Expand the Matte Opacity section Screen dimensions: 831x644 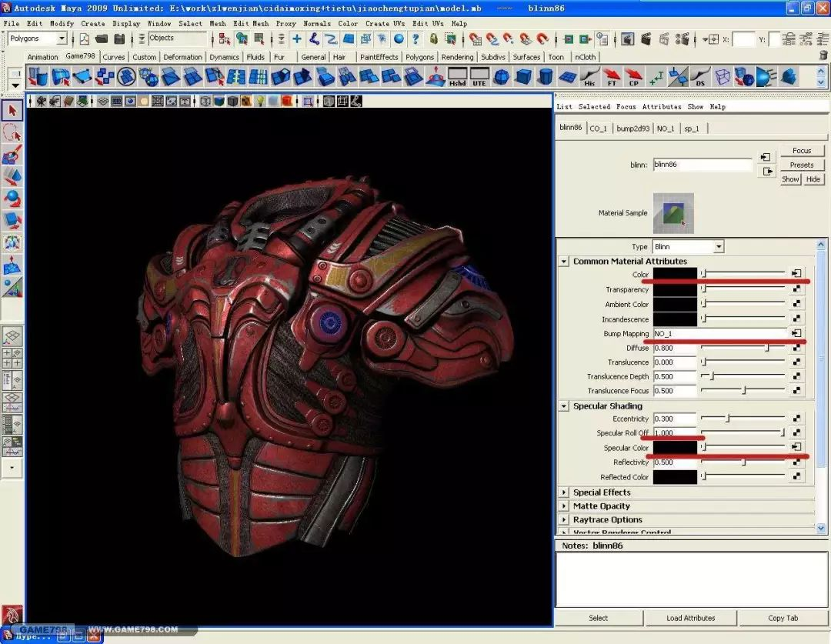pos(564,506)
